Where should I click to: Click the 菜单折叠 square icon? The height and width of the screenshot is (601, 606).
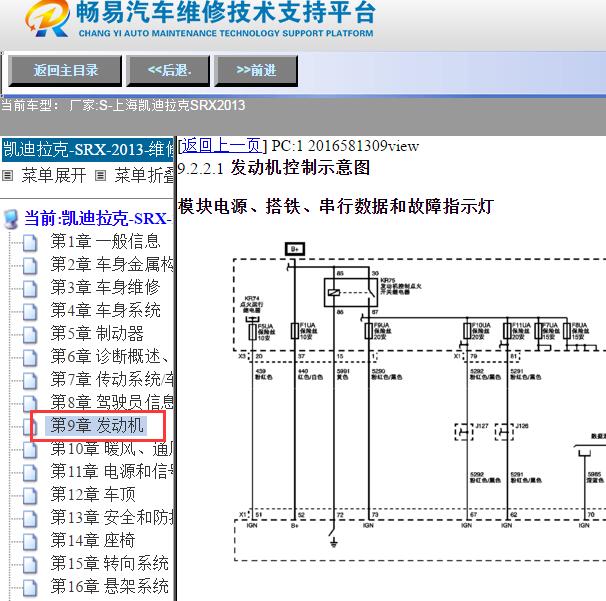100,176
